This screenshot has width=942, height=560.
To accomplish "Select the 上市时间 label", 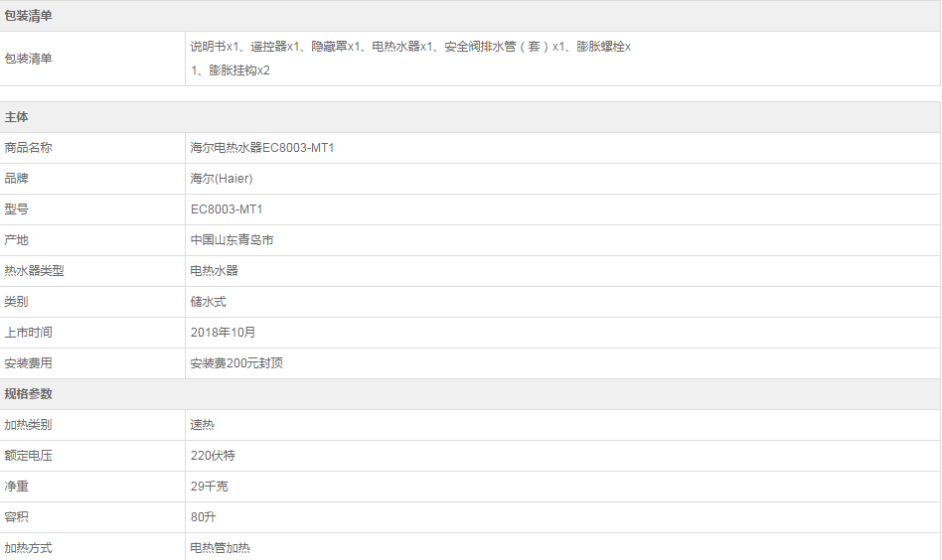I will 28,333.
